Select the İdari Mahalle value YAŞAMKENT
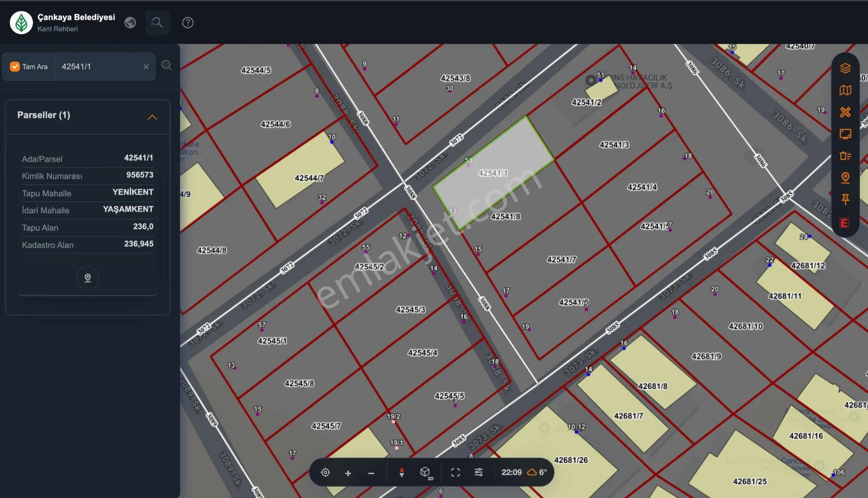Screen dimensions: 868x498 click(x=128, y=209)
